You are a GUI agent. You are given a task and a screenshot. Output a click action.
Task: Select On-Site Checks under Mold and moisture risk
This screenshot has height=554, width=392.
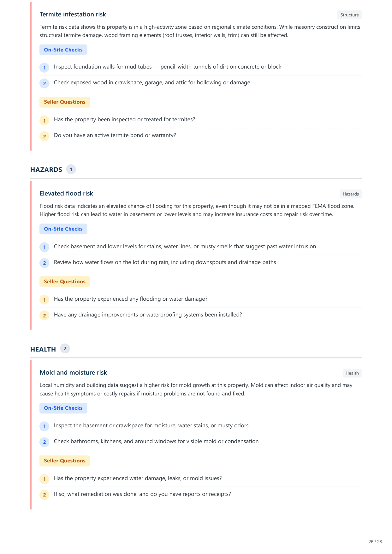[x=63, y=408]
